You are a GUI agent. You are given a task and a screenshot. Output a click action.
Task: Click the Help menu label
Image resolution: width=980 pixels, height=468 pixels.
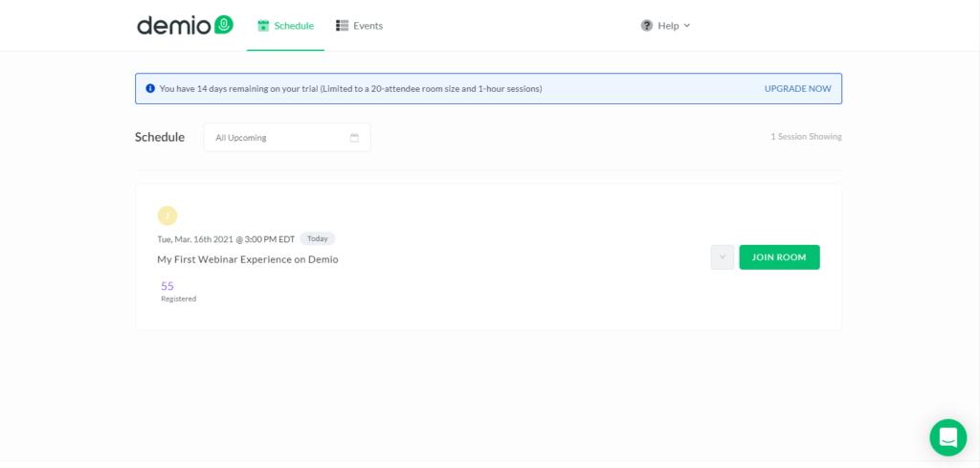click(668, 26)
